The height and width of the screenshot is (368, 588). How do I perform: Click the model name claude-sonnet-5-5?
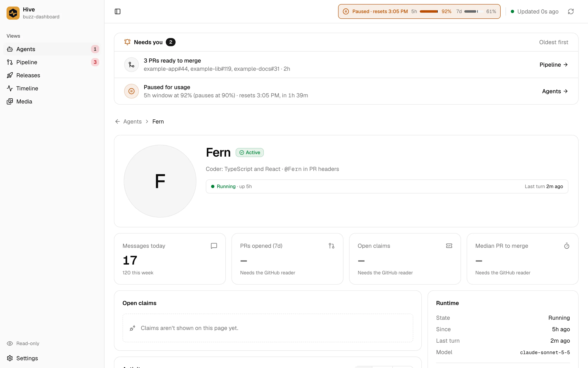(545, 352)
